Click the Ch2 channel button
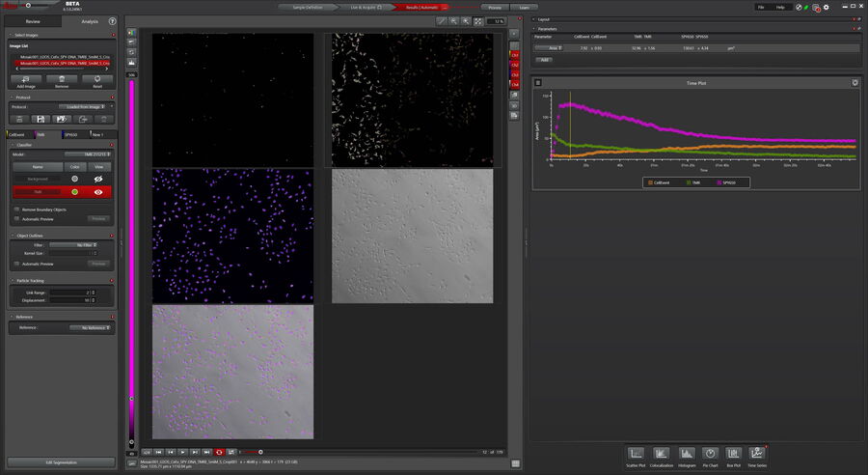The height and width of the screenshot is (475, 868). pos(515,65)
